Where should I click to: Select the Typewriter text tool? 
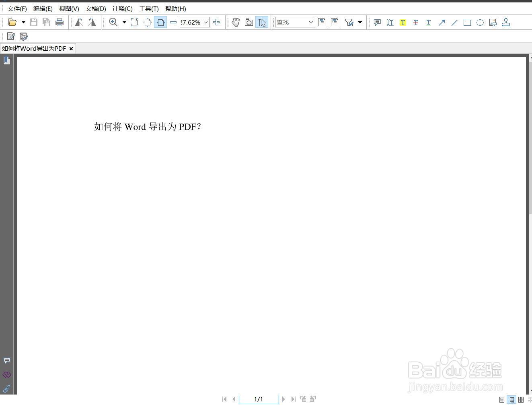390,23
